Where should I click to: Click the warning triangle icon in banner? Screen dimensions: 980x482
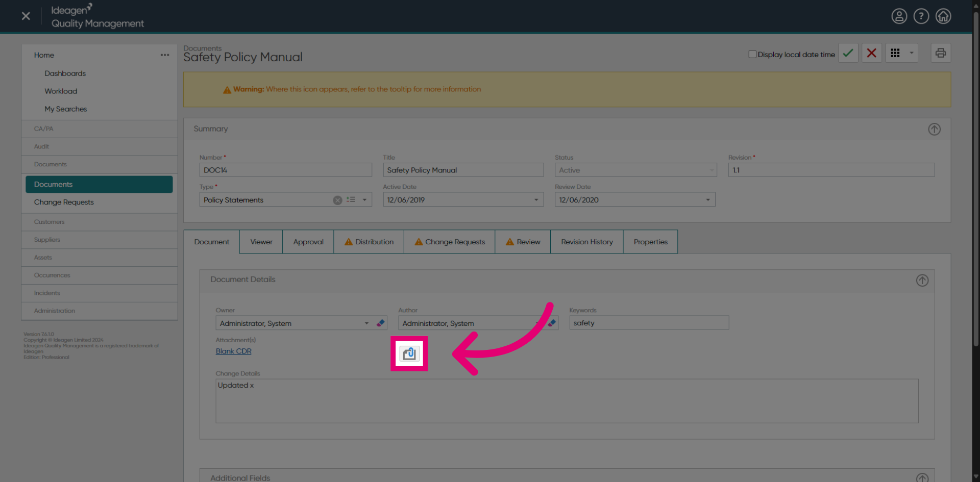(227, 90)
